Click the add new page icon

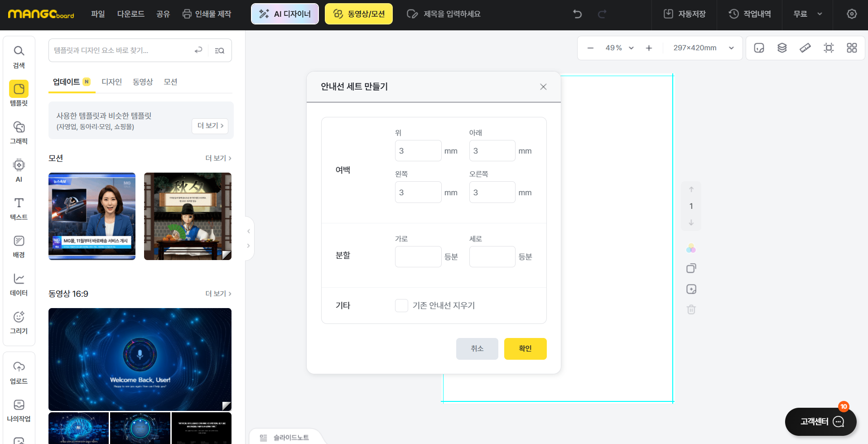pyautogui.click(x=691, y=289)
